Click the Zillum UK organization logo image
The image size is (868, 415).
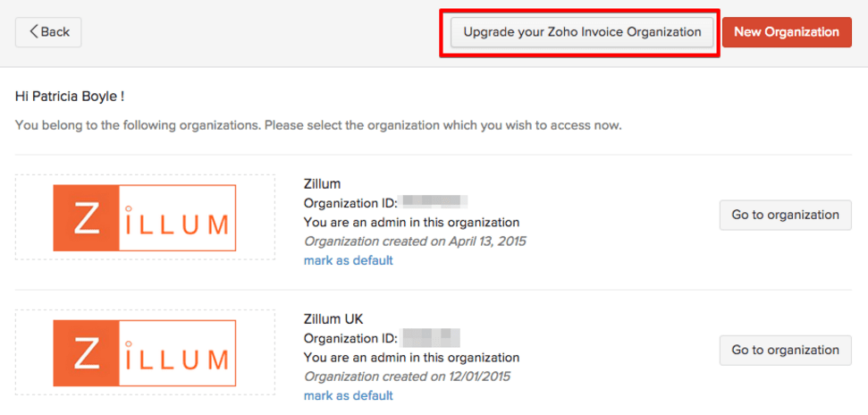[x=145, y=352]
